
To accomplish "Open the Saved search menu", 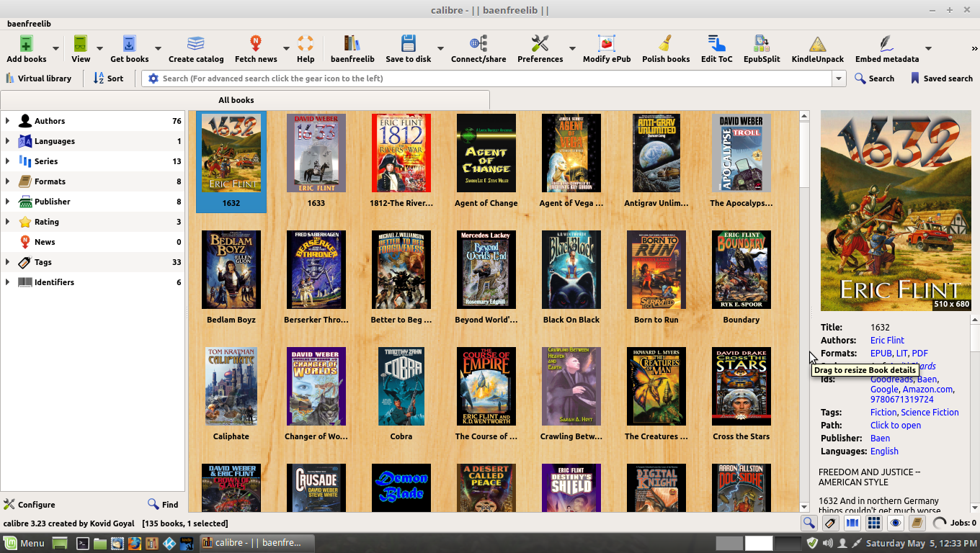I will pyautogui.click(x=941, y=78).
